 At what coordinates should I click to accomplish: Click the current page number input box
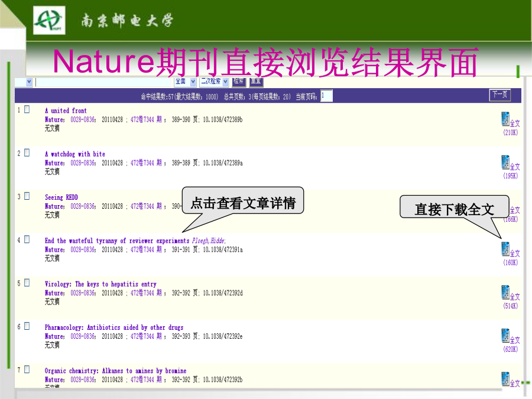[x=326, y=96]
